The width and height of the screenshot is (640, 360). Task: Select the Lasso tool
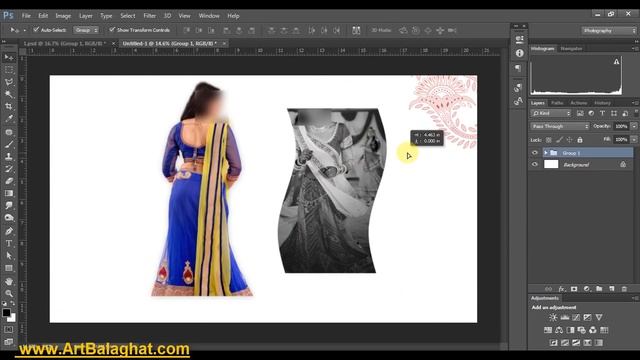9,82
